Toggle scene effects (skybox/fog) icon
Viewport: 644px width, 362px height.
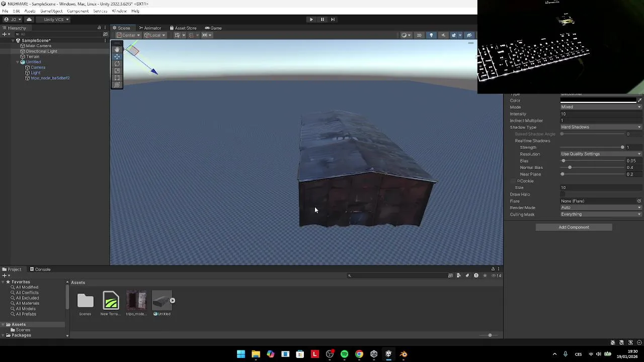click(x=454, y=35)
